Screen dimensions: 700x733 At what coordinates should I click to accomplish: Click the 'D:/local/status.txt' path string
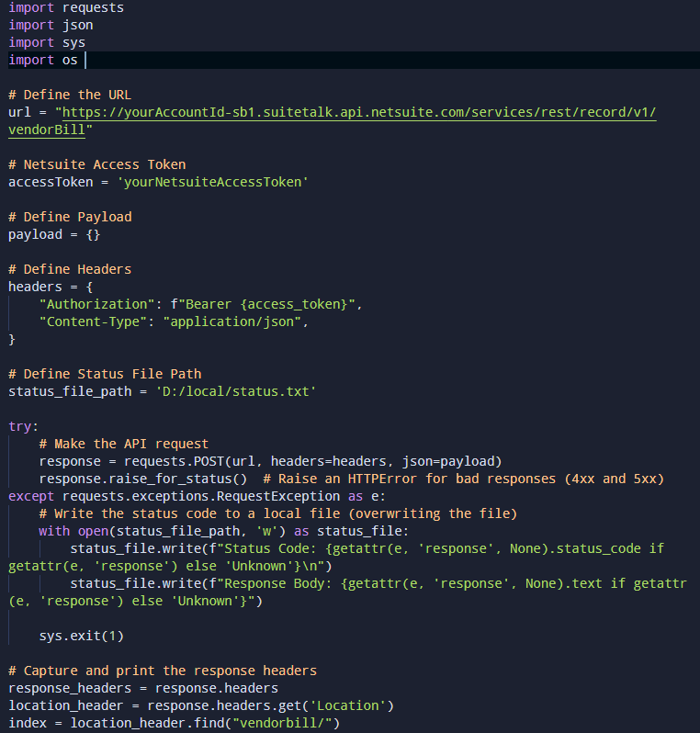(236, 391)
